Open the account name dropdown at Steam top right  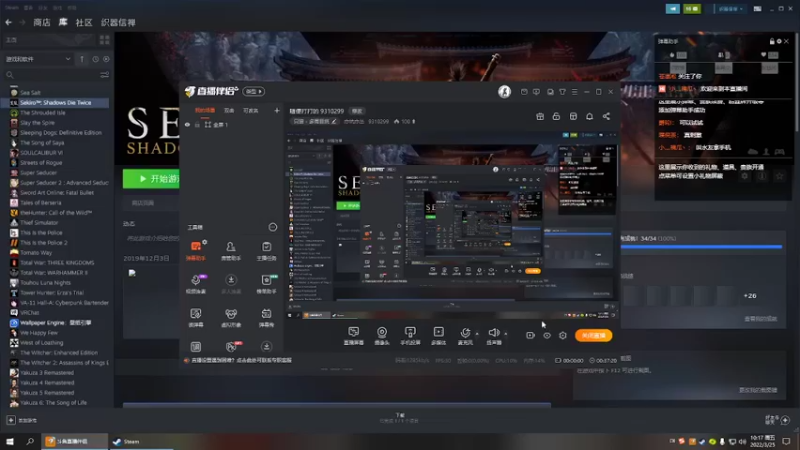(731, 9)
